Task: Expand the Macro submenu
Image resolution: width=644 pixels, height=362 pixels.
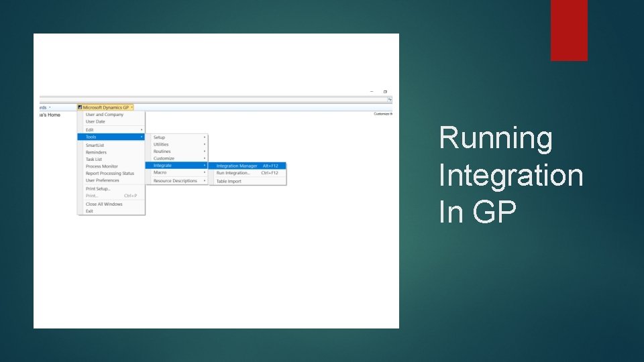Action: click(x=176, y=172)
